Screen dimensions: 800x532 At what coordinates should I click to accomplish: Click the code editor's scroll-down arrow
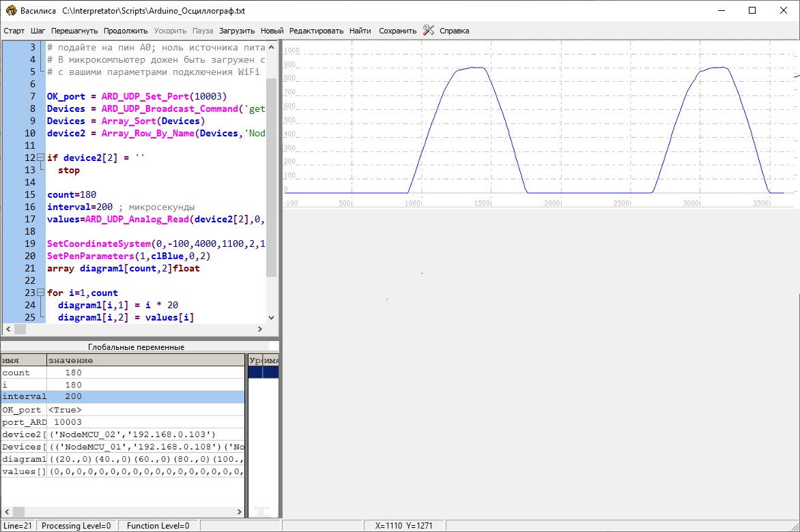pyautogui.click(x=271, y=317)
